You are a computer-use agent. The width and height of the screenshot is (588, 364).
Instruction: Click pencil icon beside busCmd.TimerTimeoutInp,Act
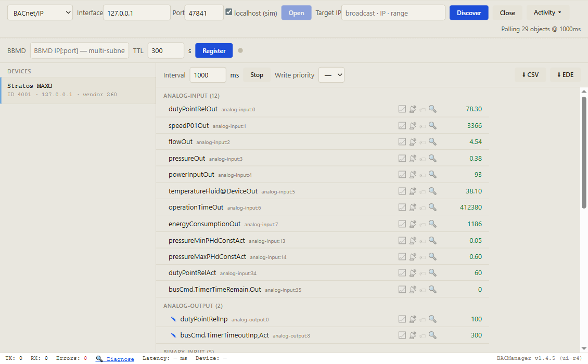pos(173,335)
